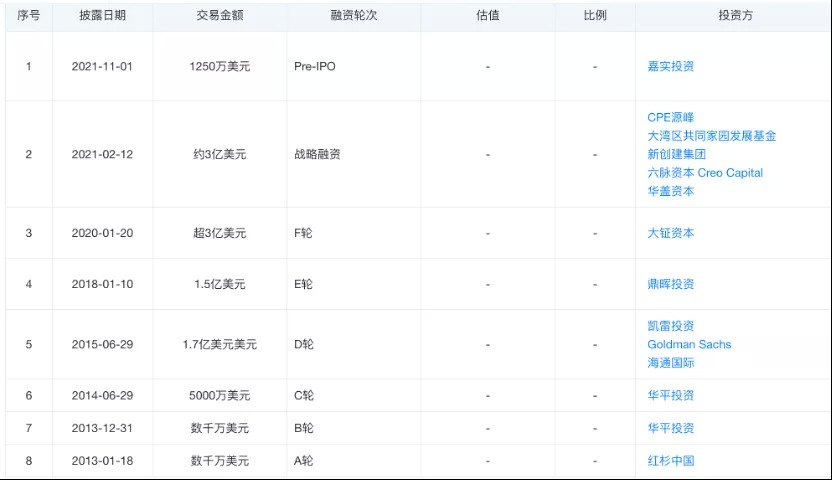Click the 估值 column header
This screenshot has height=480, width=832.
click(488, 15)
